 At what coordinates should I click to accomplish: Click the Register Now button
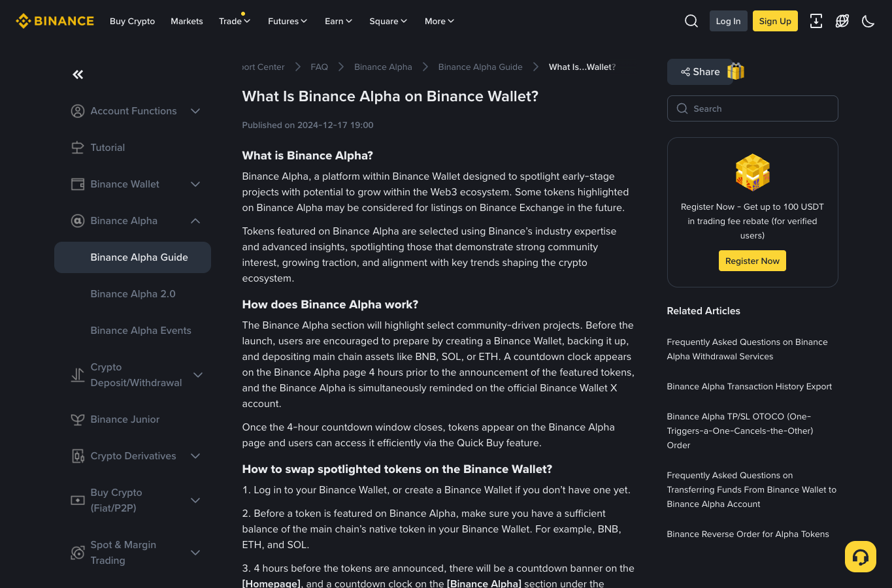pyautogui.click(x=752, y=261)
